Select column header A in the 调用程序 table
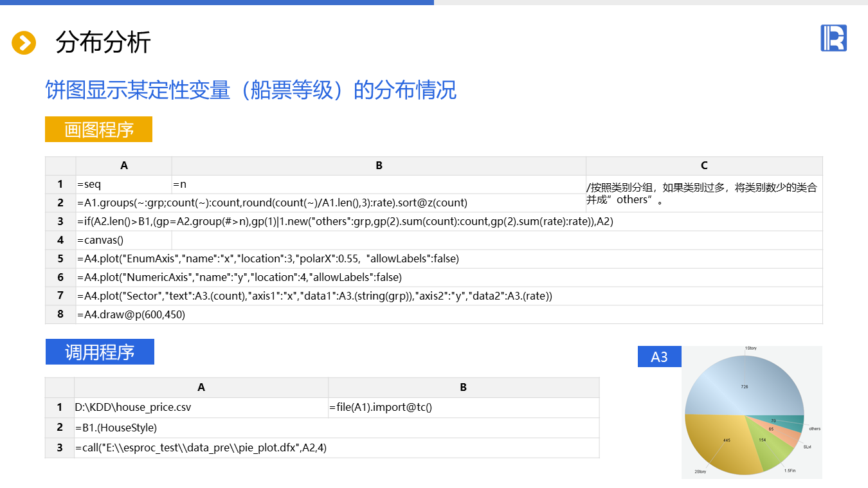This screenshot has width=868, height=488. [x=201, y=388]
